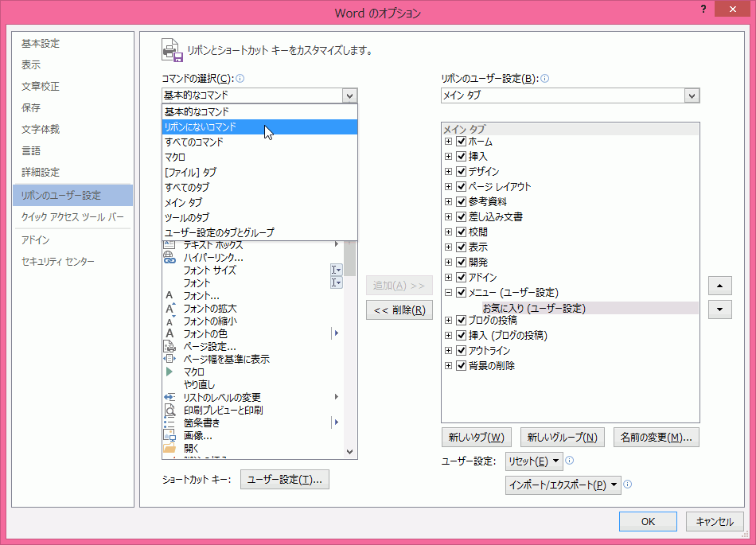Click the page setup icon beside ページ設定...
Screen dimensions: 756x545
pos(170,346)
